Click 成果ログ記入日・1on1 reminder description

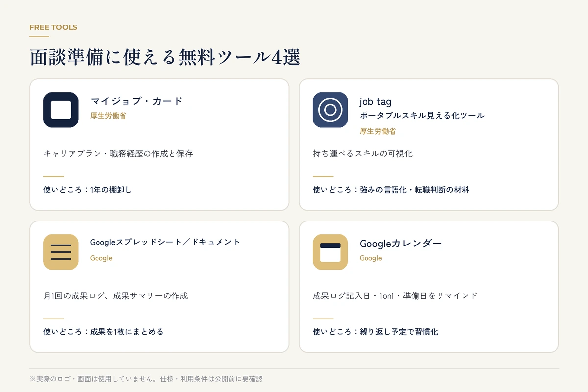pos(395,296)
